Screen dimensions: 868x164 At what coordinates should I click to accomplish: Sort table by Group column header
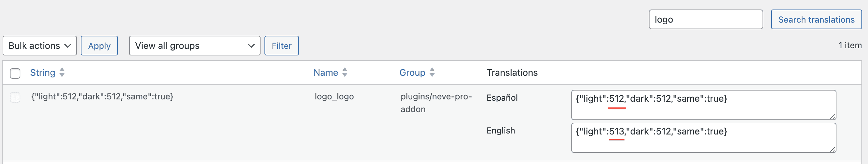point(412,72)
